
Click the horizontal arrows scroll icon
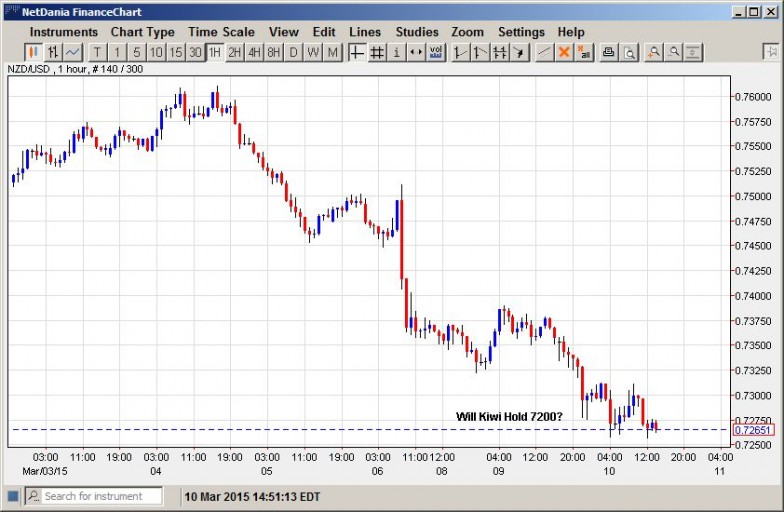[x=416, y=52]
